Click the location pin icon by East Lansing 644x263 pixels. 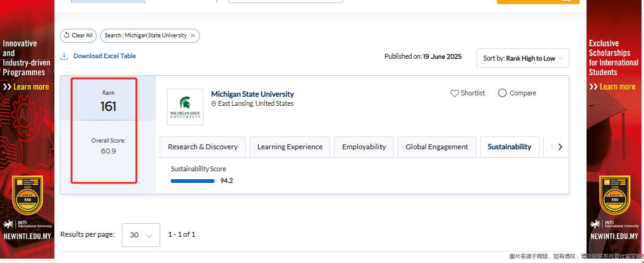(213, 104)
